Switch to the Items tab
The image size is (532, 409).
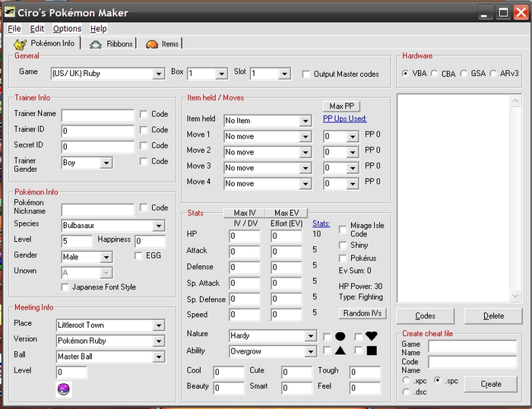163,44
